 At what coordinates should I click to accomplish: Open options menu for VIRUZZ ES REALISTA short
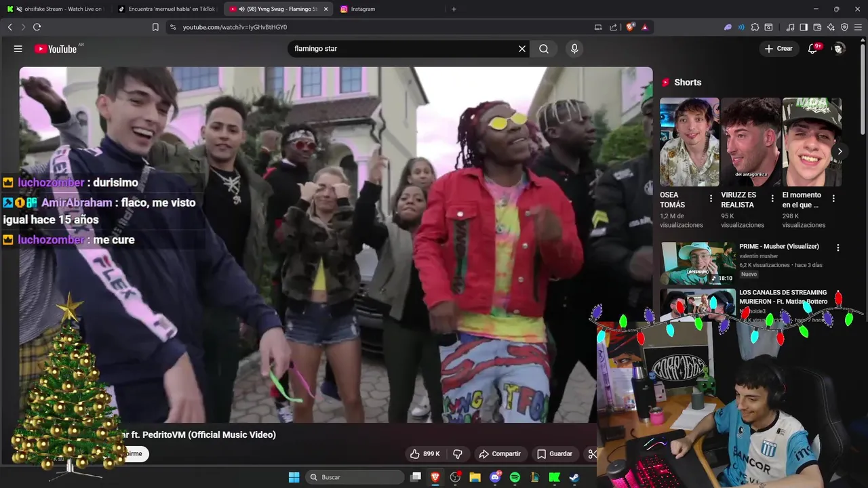pyautogui.click(x=772, y=199)
